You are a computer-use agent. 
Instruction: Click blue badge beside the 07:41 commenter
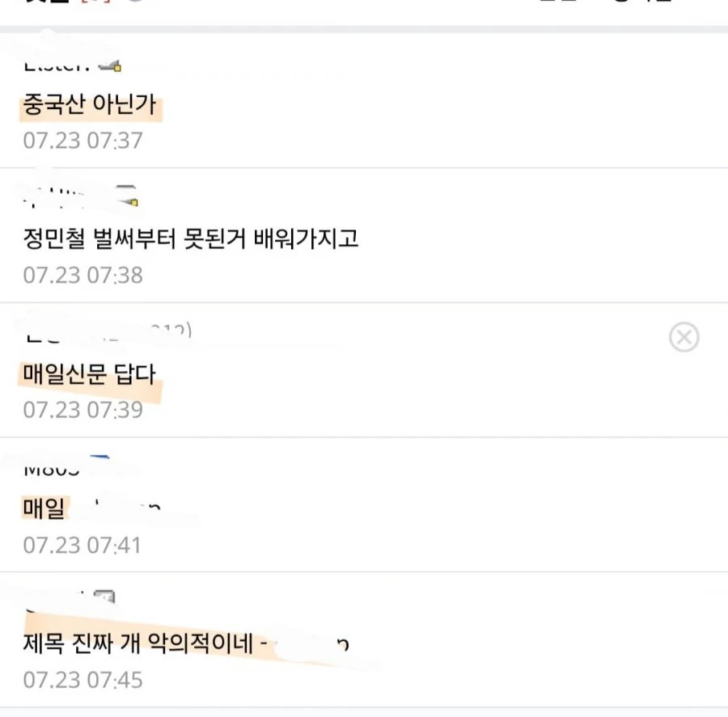tap(99, 458)
